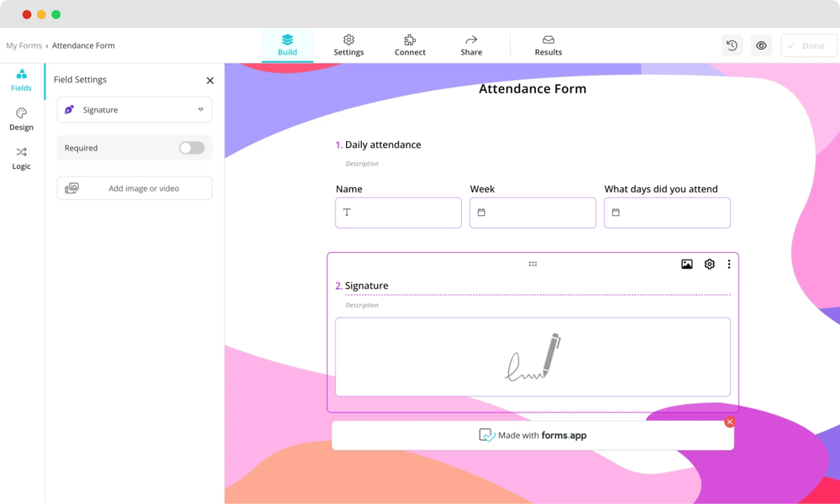Go to the Share tab
Screen dimensions: 840x504
pos(471,45)
